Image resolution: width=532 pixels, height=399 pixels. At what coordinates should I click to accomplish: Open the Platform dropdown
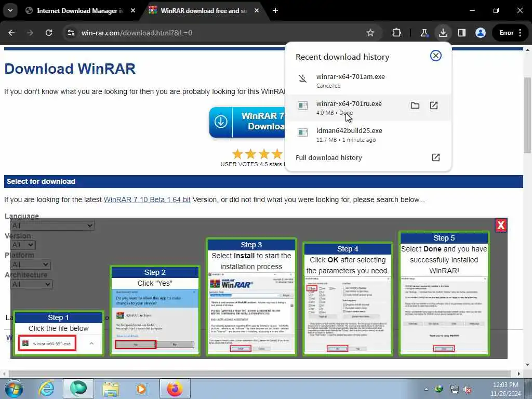pyautogui.click(x=30, y=264)
